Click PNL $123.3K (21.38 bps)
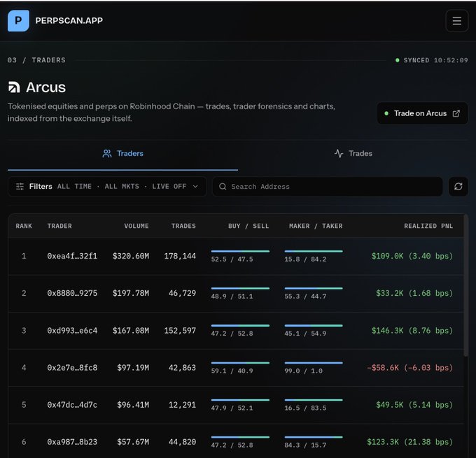 [409, 442]
